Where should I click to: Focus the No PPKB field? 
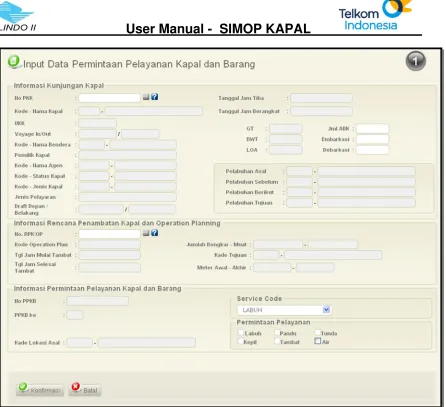(97, 301)
